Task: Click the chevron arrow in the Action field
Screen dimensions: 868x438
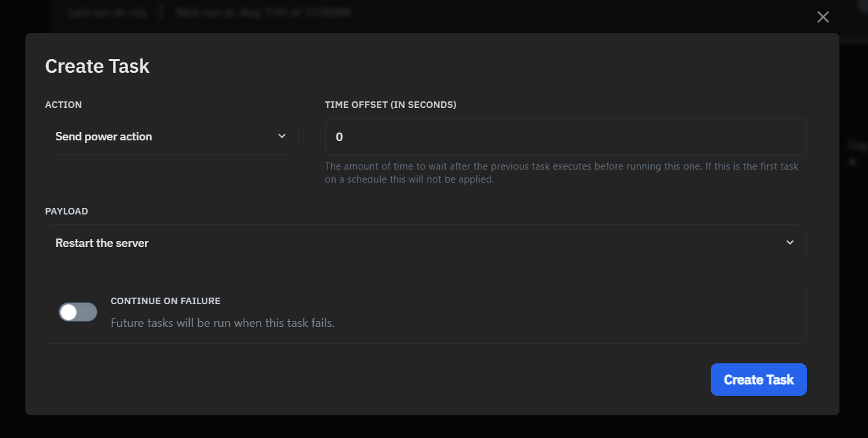Action: click(x=282, y=136)
